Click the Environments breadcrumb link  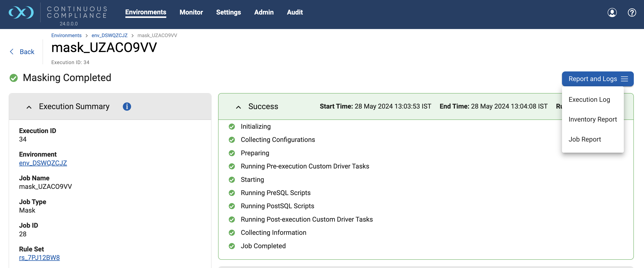tap(66, 35)
